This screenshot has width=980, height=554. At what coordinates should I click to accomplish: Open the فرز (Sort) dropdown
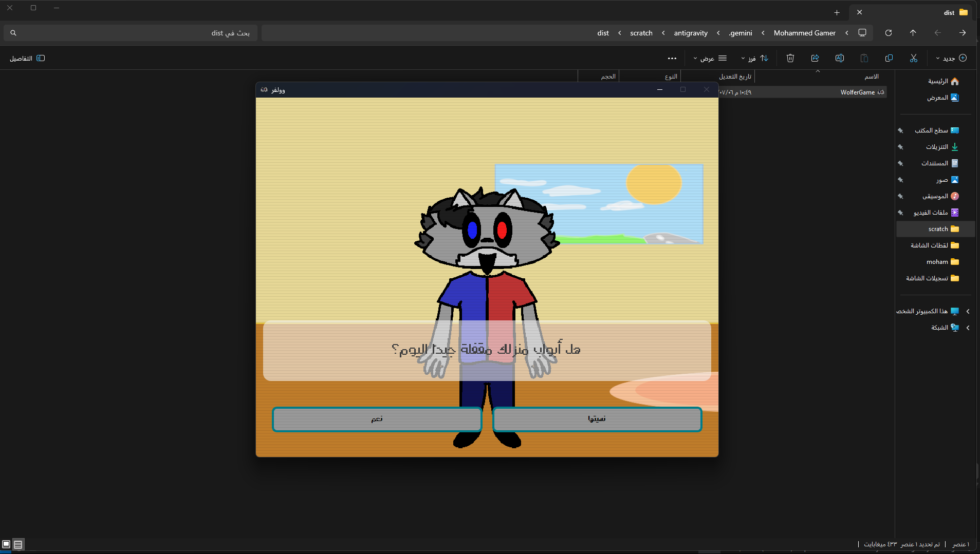[x=754, y=58]
